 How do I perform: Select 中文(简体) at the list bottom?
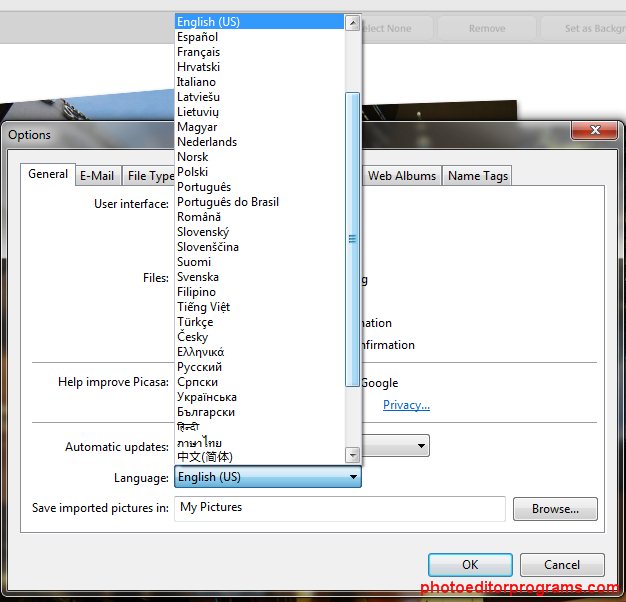tap(205, 457)
